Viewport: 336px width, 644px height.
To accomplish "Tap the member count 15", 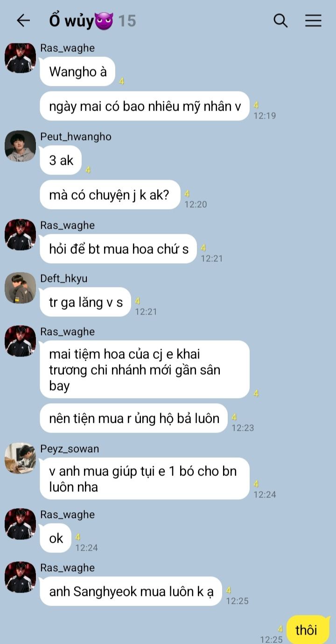I will pyautogui.click(x=126, y=21).
